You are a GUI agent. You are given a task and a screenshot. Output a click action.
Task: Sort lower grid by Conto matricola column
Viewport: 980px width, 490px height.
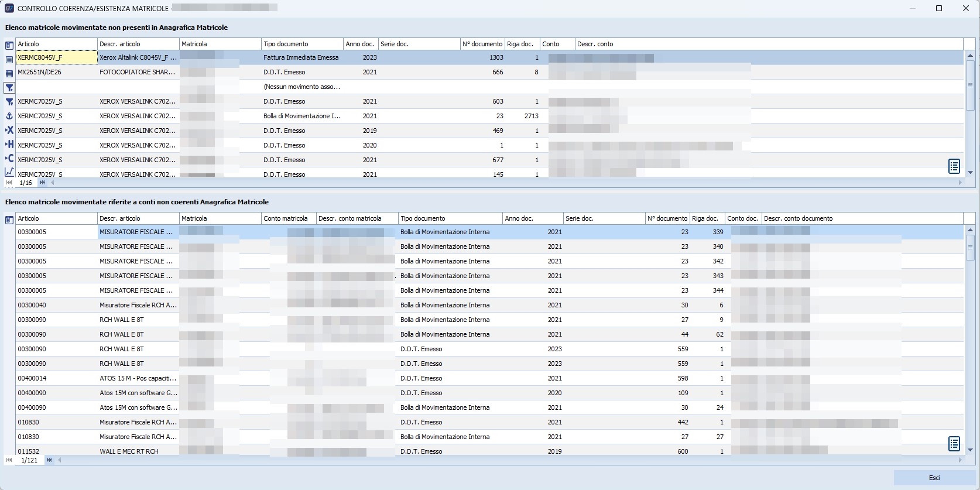[x=288, y=218]
